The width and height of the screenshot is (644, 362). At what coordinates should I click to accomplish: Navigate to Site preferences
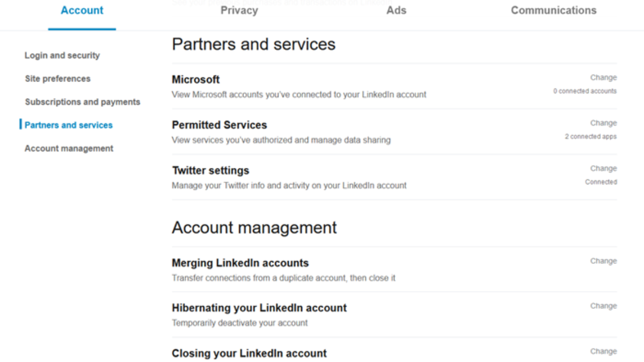click(x=57, y=79)
